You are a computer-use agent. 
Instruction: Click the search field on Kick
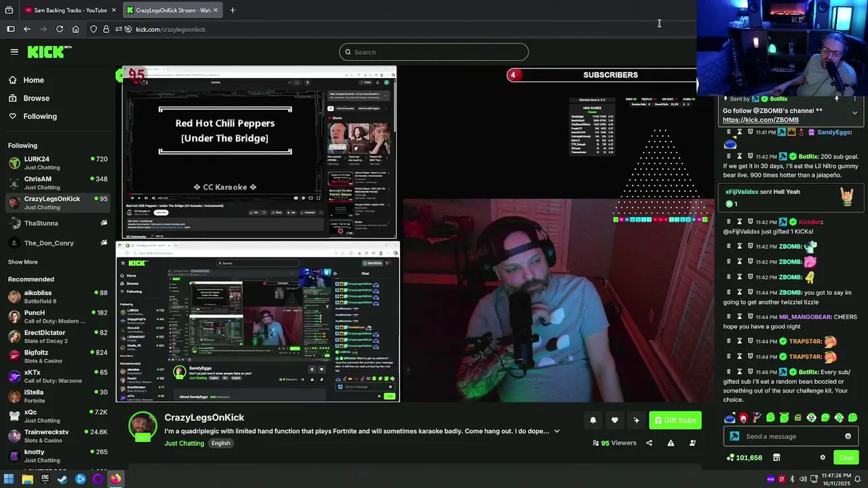[434, 52]
